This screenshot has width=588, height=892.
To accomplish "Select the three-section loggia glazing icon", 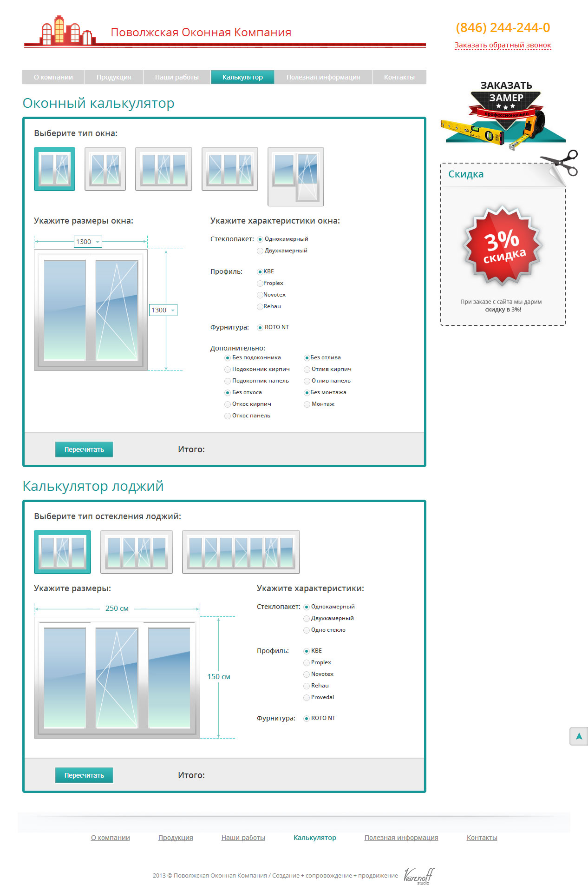I will point(62,552).
